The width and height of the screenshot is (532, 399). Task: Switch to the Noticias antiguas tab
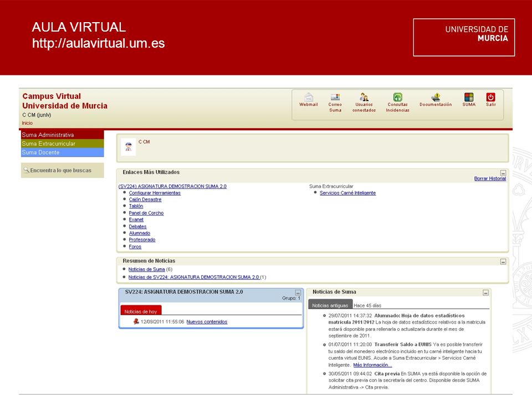tap(330, 305)
